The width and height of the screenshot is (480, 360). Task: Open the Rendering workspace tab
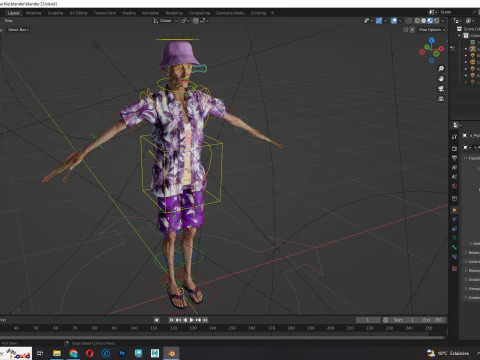tap(174, 13)
